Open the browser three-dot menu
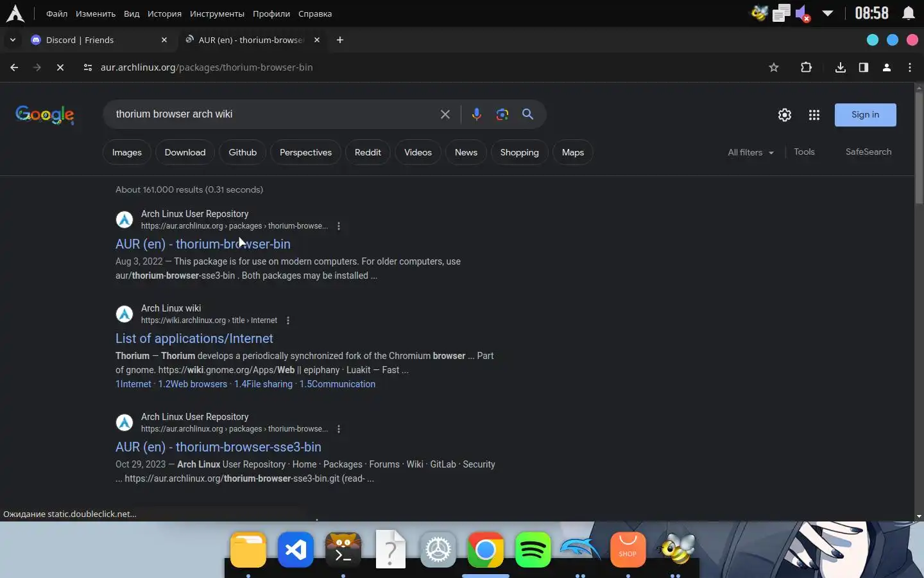The image size is (924, 578). pyautogui.click(x=910, y=67)
